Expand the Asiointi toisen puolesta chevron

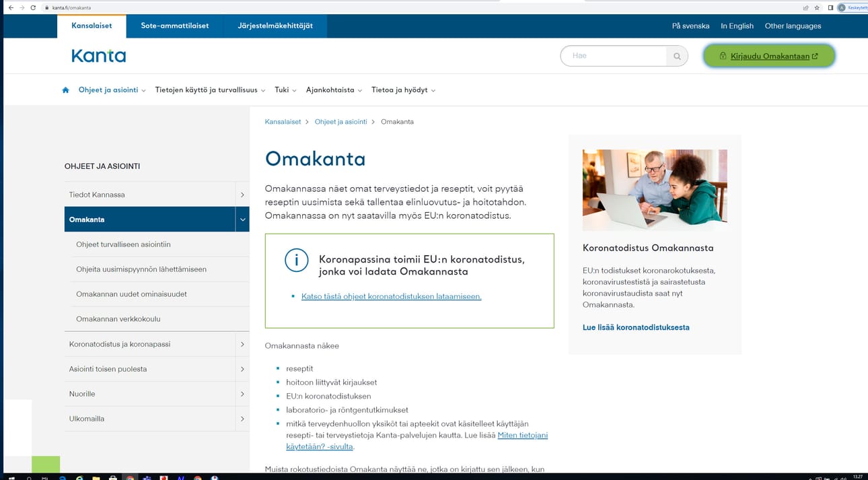click(x=242, y=369)
